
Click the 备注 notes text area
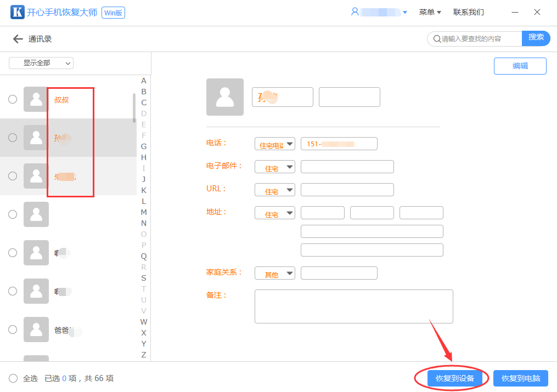[x=353, y=306]
